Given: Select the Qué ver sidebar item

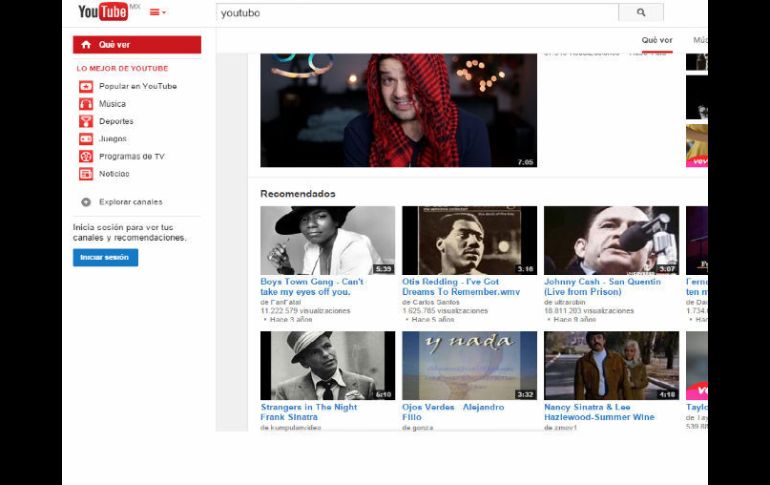Looking at the screenshot, I should pyautogui.click(x=137, y=45).
